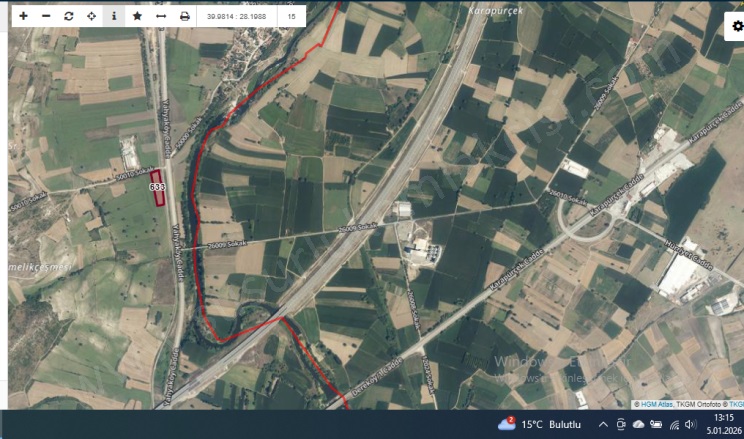Open favorites with the star icon
The image size is (744, 439).
pyautogui.click(x=137, y=16)
